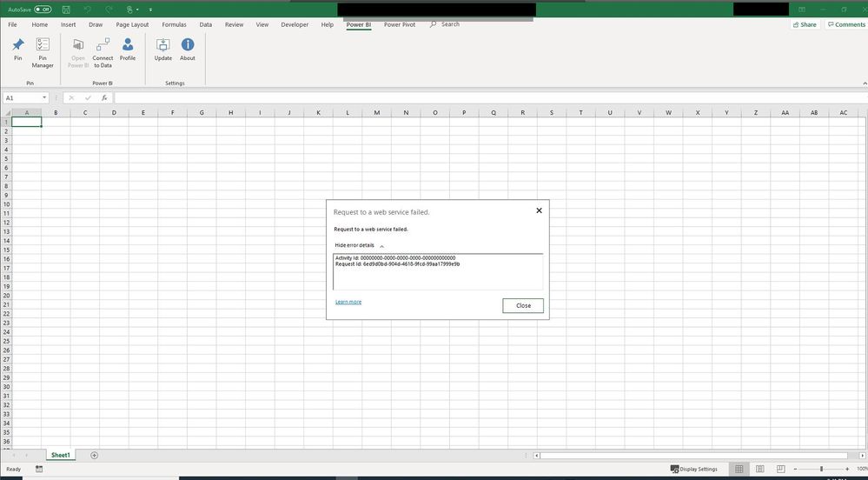
Task: Click the formula bar Cancel X icon
Action: [71, 98]
